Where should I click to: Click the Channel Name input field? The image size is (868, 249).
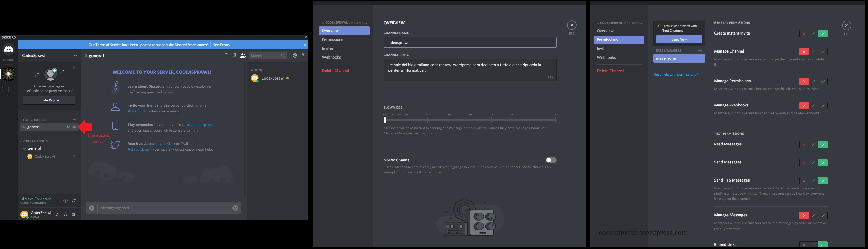[470, 42]
